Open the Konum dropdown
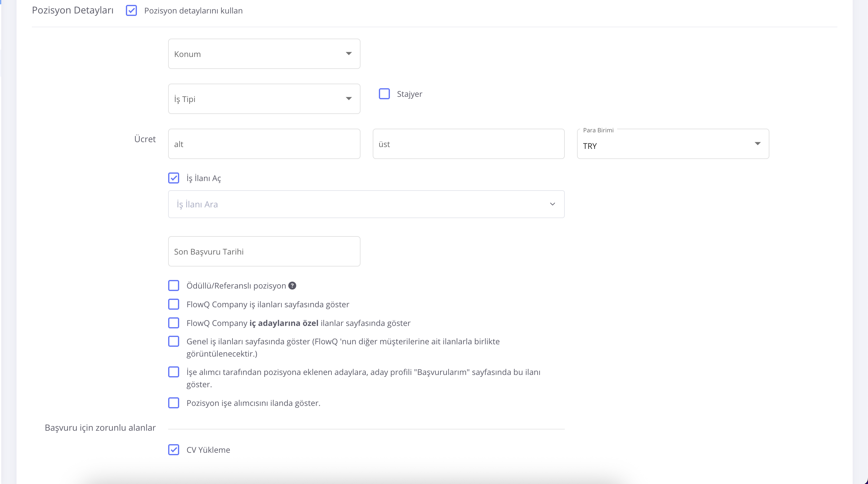Viewport: 868px width, 484px height. pos(264,54)
